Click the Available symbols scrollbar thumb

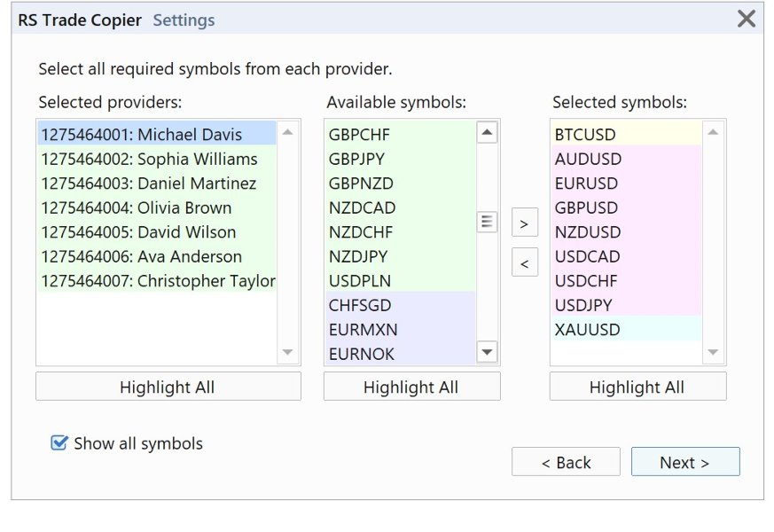click(x=487, y=222)
